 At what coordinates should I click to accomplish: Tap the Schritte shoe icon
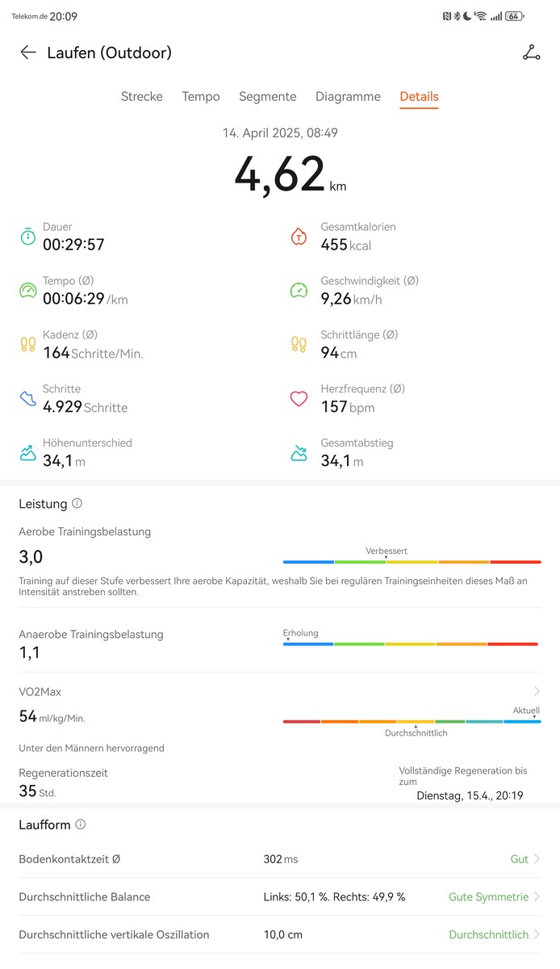tap(28, 399)
